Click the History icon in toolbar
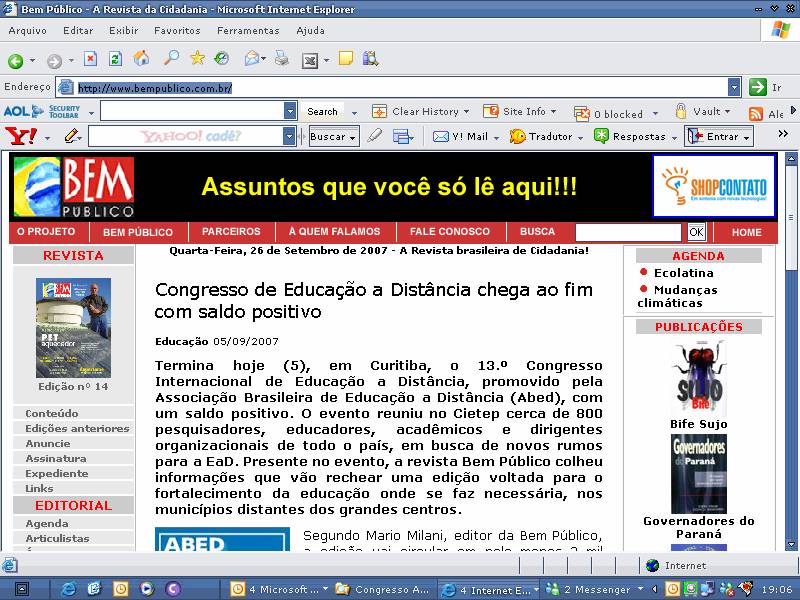This screenshot has width=800, height=600. click(x=222, y=59)
